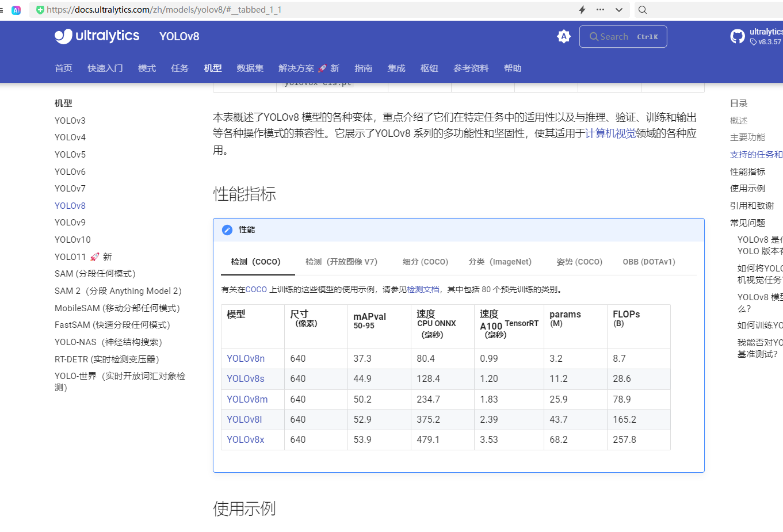
Task: Open the YOLOv8m model link
Action: [x=247, y=400]
